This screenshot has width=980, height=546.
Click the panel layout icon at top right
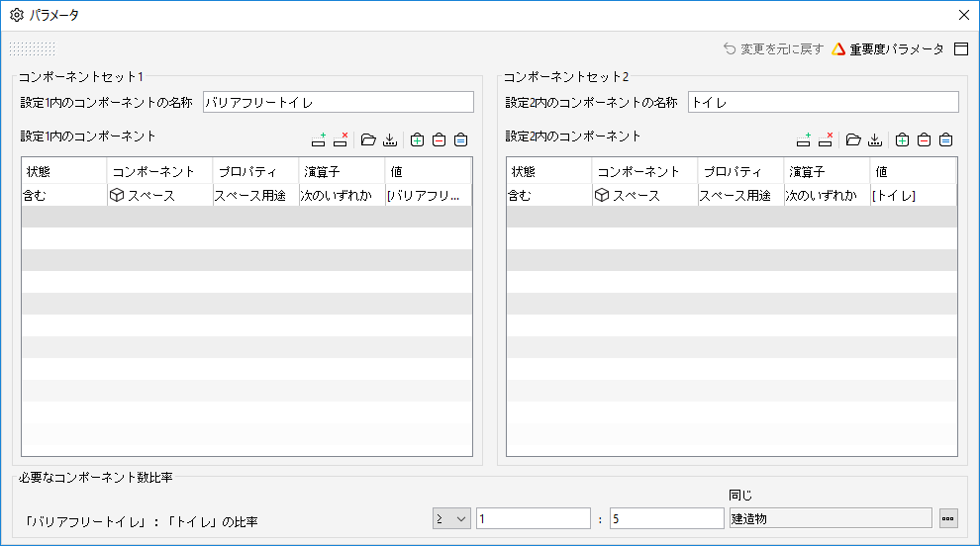point(961,48)
